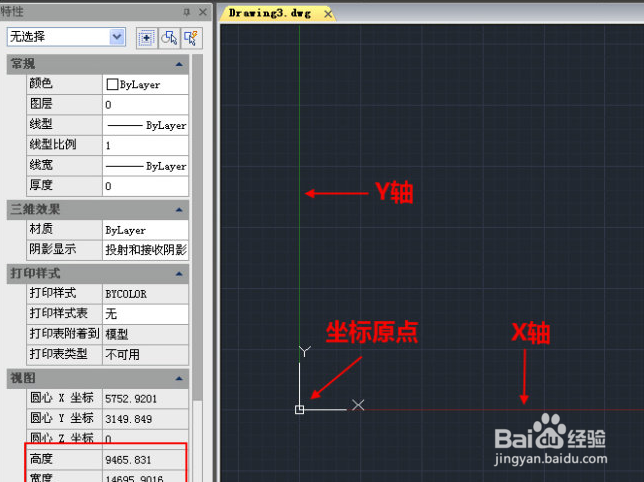Viewport: 644px width, 482px height.
Task: Pin the 特性 panel with auto-hide icon
Action: (x=186, y=12)
